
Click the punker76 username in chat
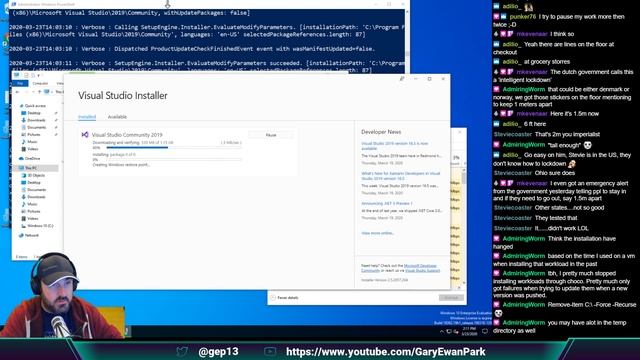[x=523, y=17]
